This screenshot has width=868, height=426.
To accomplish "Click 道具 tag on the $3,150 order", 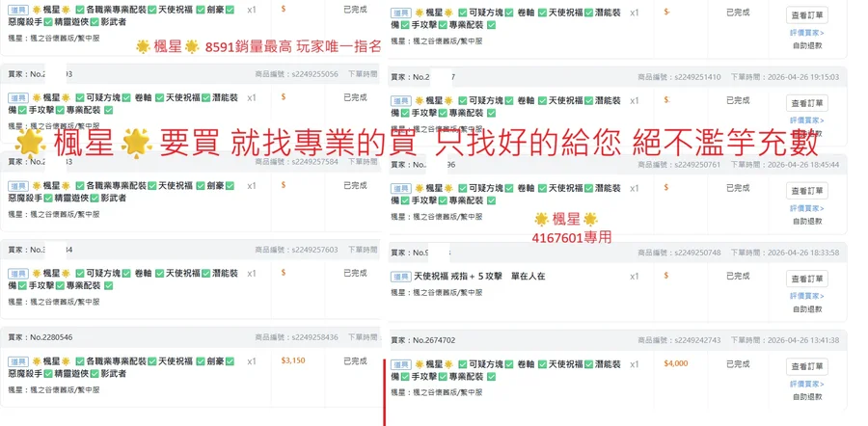I will (17, 361).
